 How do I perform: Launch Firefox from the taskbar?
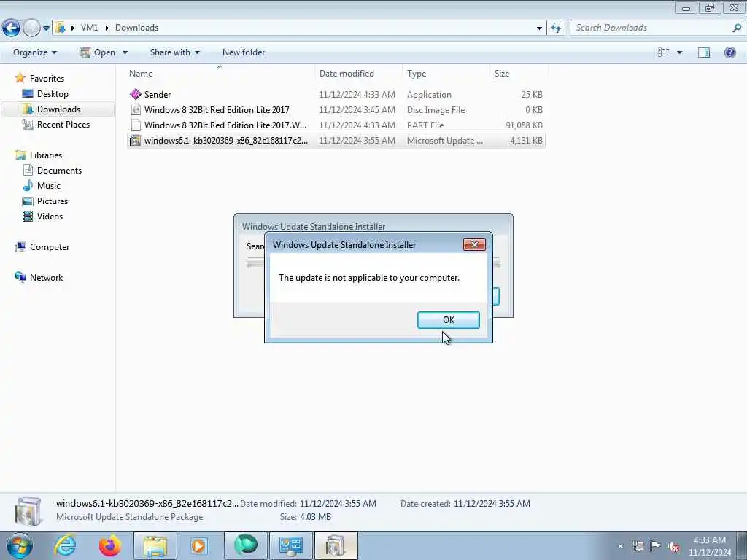[109, 545]
